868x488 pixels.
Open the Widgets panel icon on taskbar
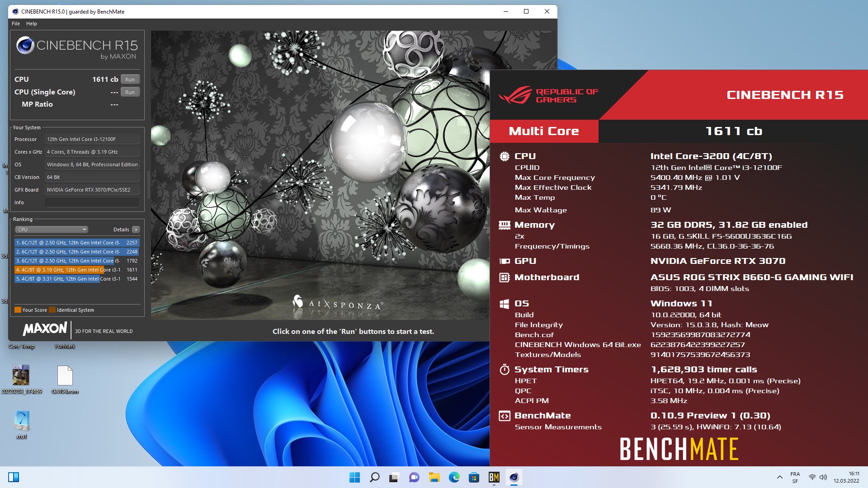point(14,477)
